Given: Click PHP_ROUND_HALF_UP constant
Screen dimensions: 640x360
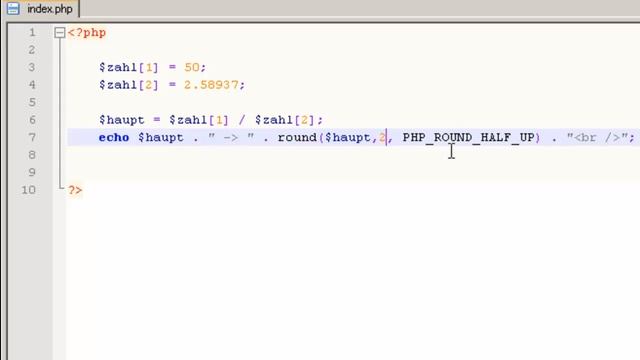Looking at the screenshot, I should (469, 138).
